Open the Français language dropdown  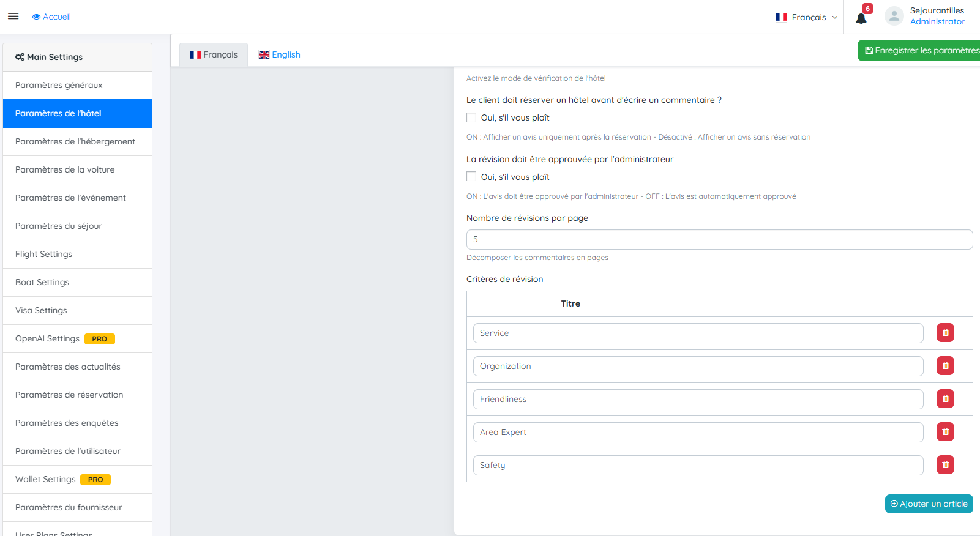click(x=806, y=17)
